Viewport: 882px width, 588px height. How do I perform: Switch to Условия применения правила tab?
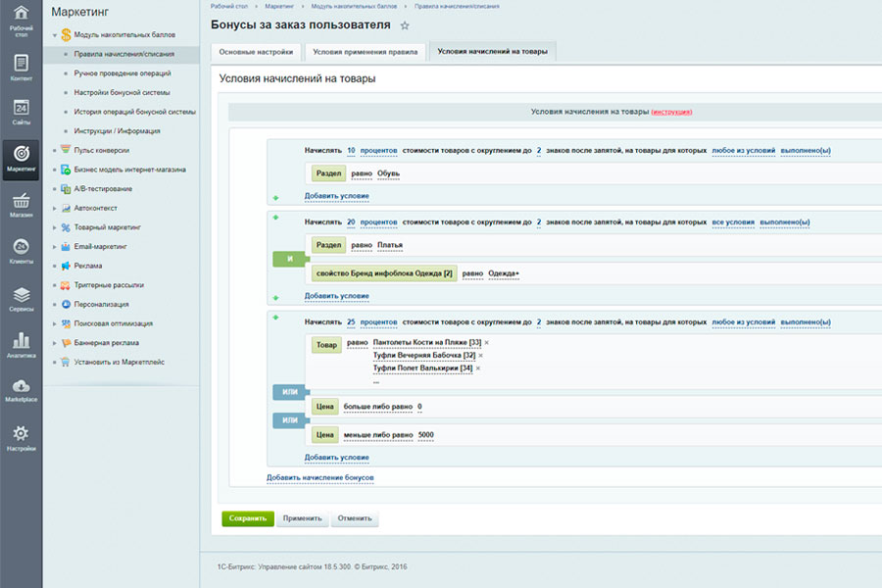[365, 51]
